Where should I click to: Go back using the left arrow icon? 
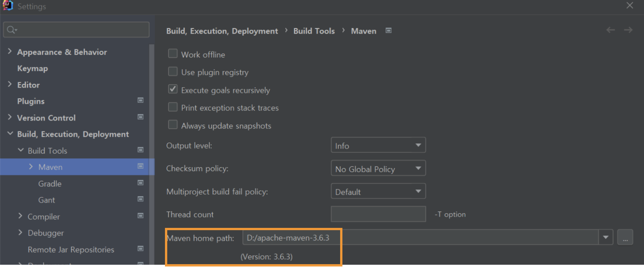pos(611,30)
